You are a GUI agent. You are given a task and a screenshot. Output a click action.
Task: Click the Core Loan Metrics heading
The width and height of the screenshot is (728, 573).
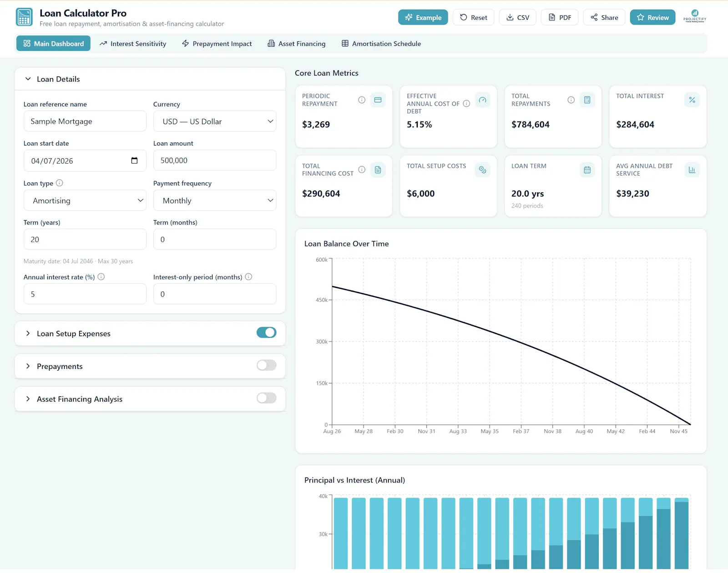(327, 73)
